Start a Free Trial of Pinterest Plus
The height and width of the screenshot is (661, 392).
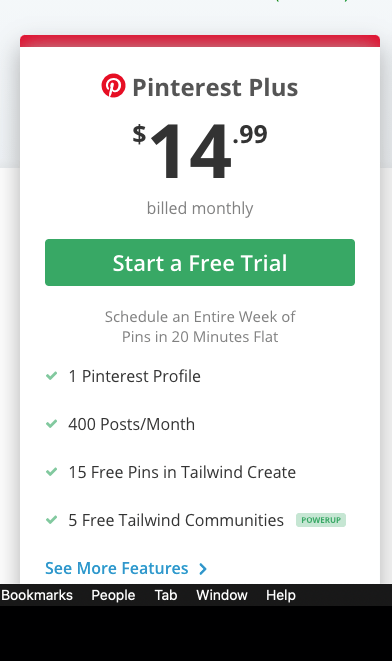[200, 262]
